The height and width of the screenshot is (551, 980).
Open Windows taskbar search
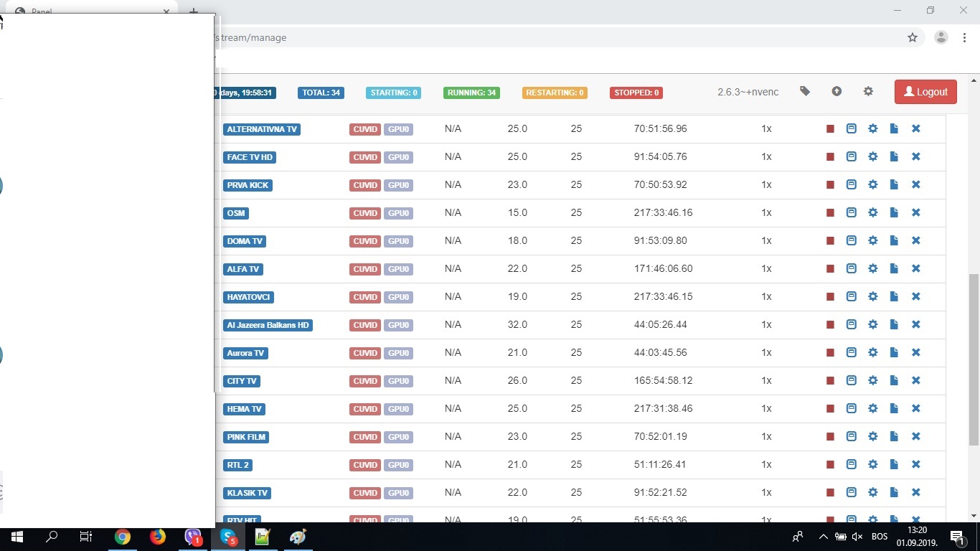click(x=52, y=537)
